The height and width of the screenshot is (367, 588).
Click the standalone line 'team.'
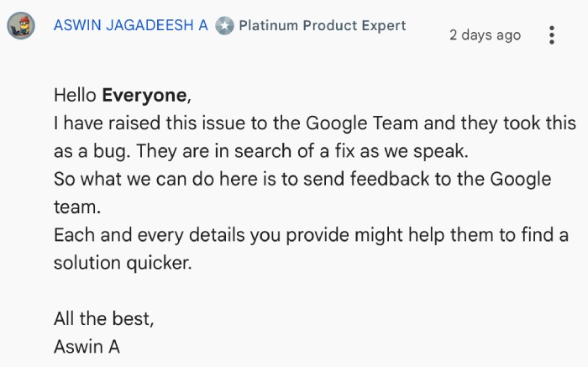pos(77,207)
